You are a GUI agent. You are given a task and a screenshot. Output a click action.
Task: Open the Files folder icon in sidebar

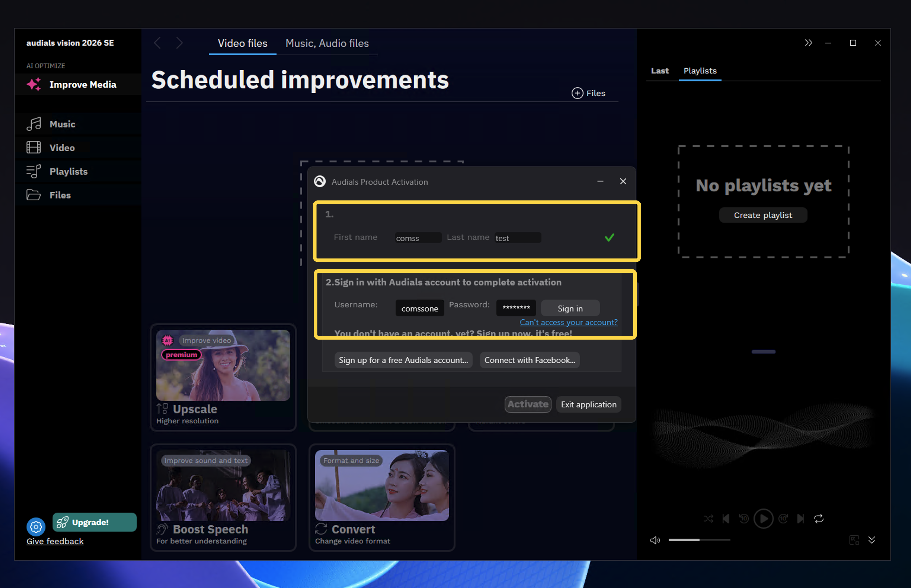[x=33, y=195]
